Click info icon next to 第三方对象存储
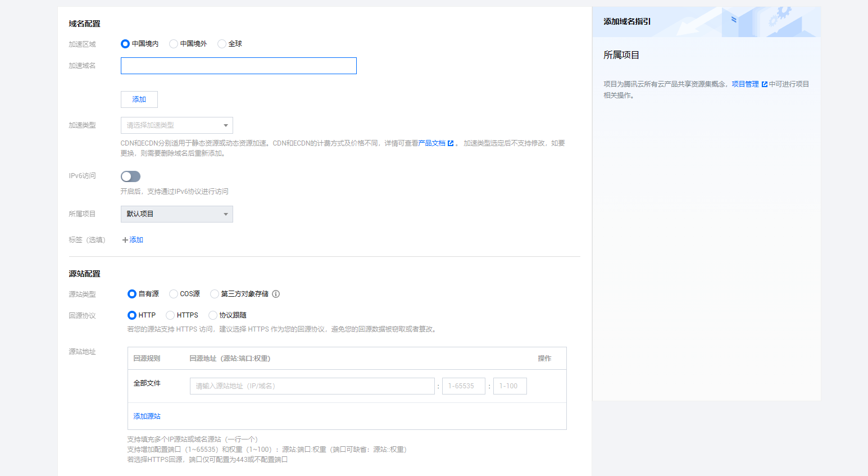868x476 pixels. pyautogui.click(x=276, y=294)
